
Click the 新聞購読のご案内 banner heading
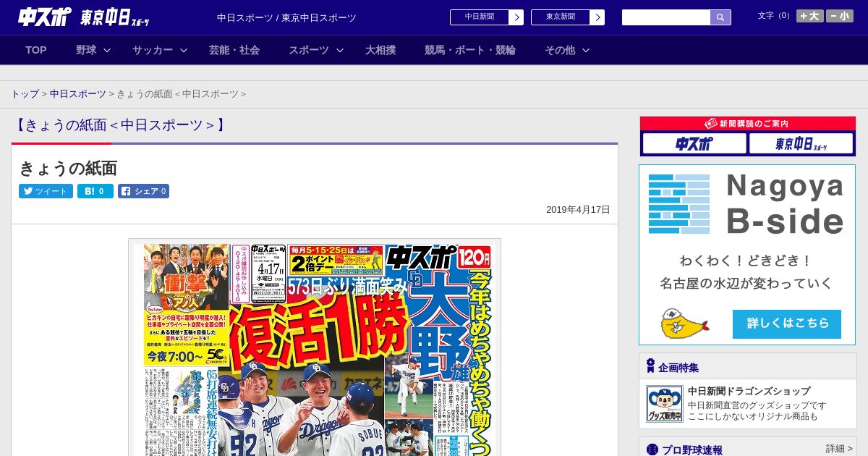[747, 124]
